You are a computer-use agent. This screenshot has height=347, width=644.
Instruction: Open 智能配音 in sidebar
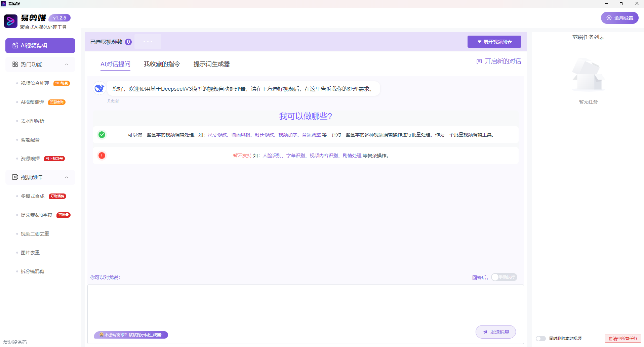click(30, 140)
